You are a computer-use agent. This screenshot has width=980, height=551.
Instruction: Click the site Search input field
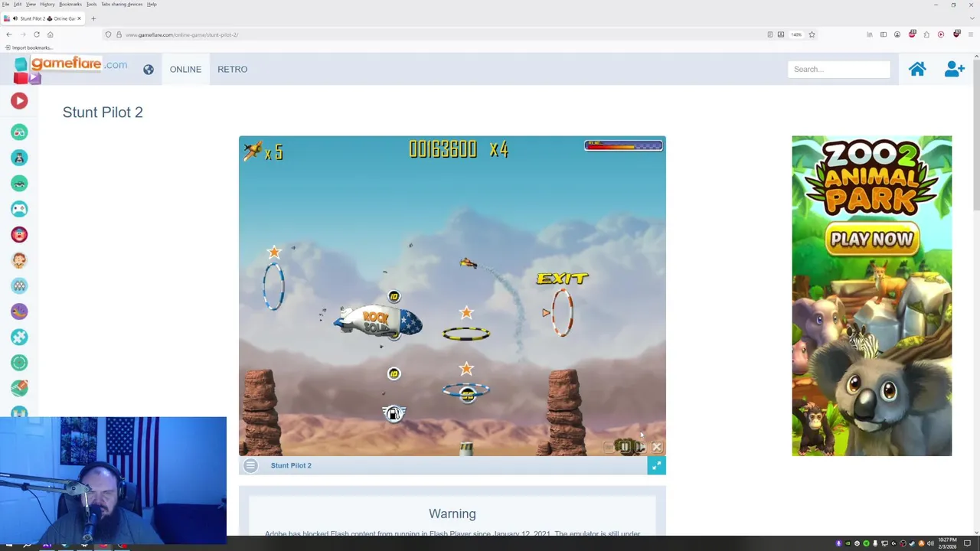pos(838,70)
